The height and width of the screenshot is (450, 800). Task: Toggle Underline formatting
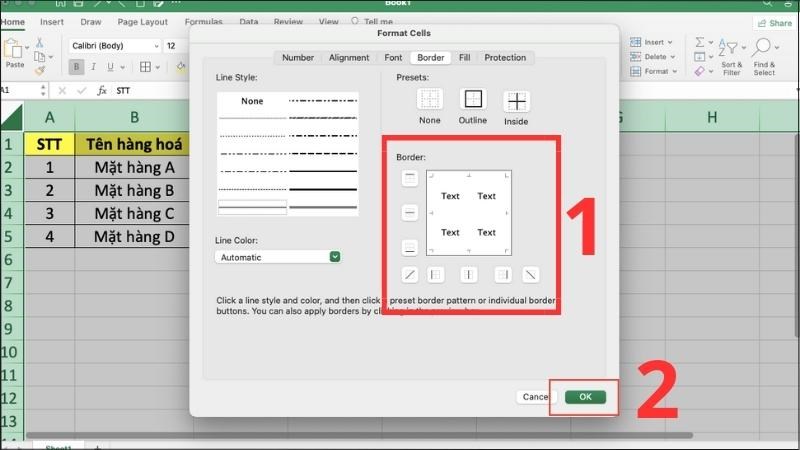[x=110, y=67]
